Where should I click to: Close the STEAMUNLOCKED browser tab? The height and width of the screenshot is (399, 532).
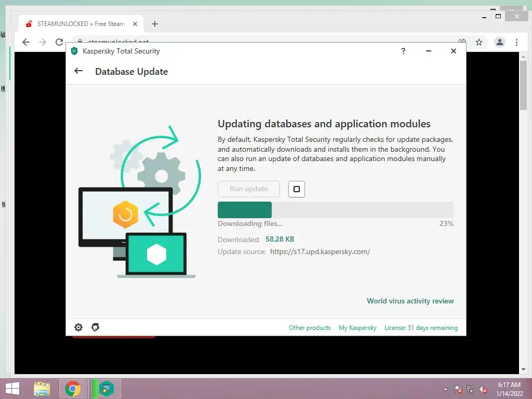coord(135,24)
